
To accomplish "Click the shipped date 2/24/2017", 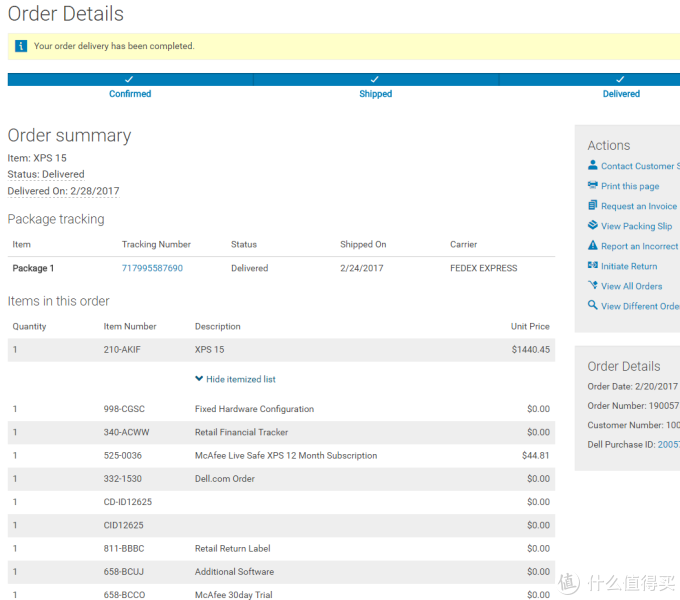I will (x=362, y=268).
